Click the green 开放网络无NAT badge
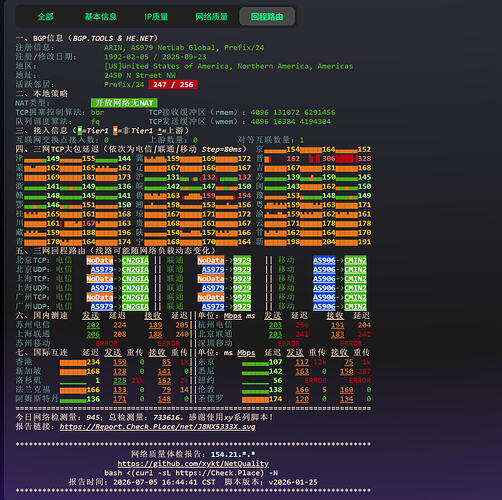This screenshot has width=502, height=500. pos(124,103)
